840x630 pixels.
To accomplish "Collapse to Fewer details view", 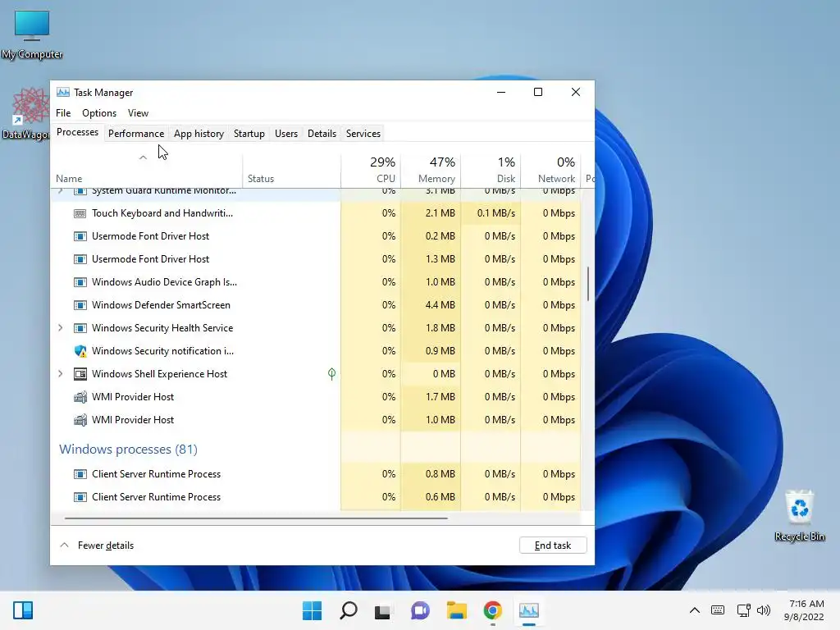I will coord(97,546).
